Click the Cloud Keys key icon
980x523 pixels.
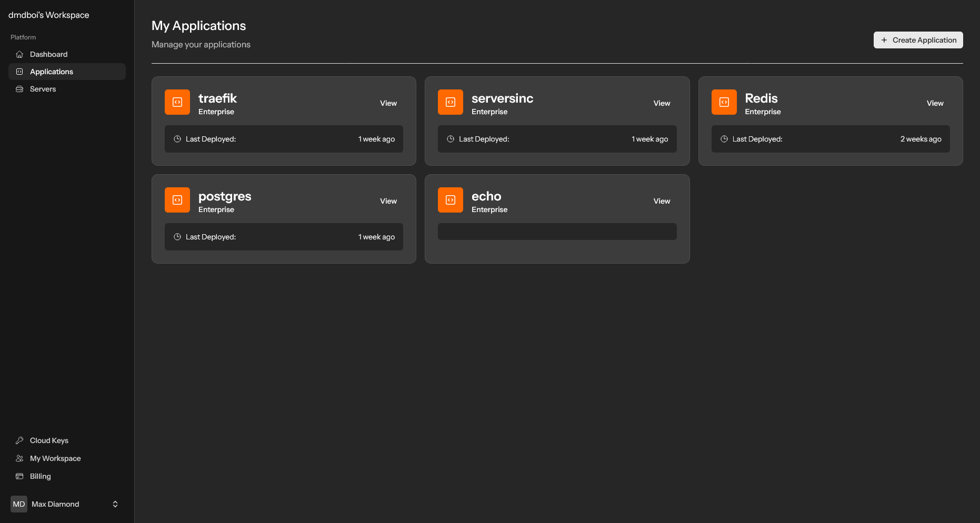19,440
